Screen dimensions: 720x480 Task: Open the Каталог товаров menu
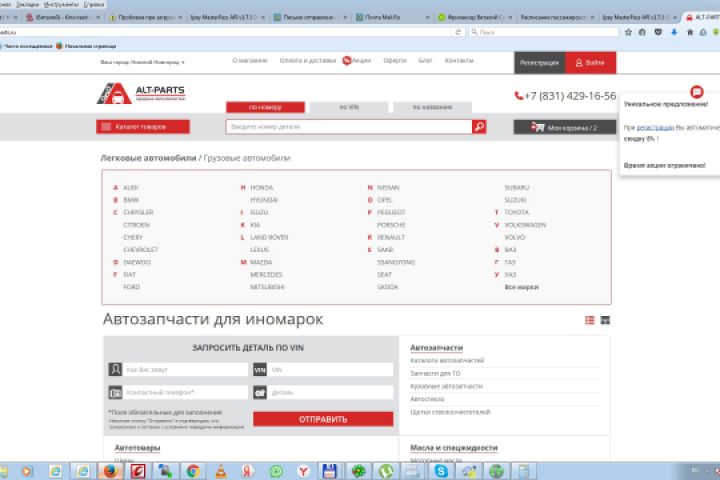(143, 127)
